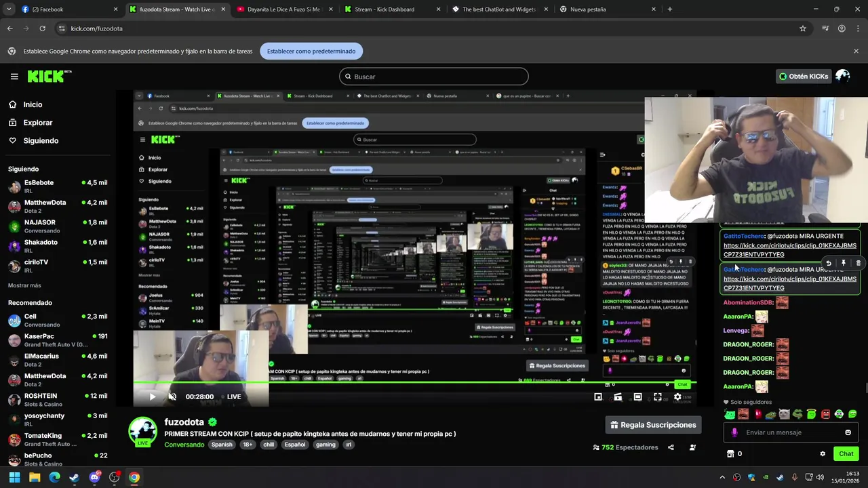Click Establecer como predeterminado button
The width and height of the screenshot is (868, 488).
(x=311, y=51)
